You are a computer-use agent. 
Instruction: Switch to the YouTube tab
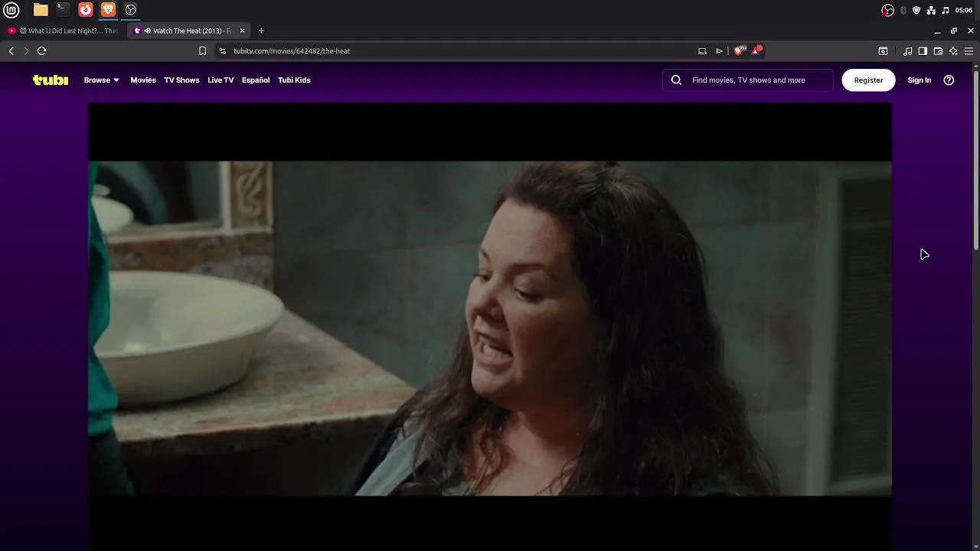pyautogui.click(x=63, y=31)
